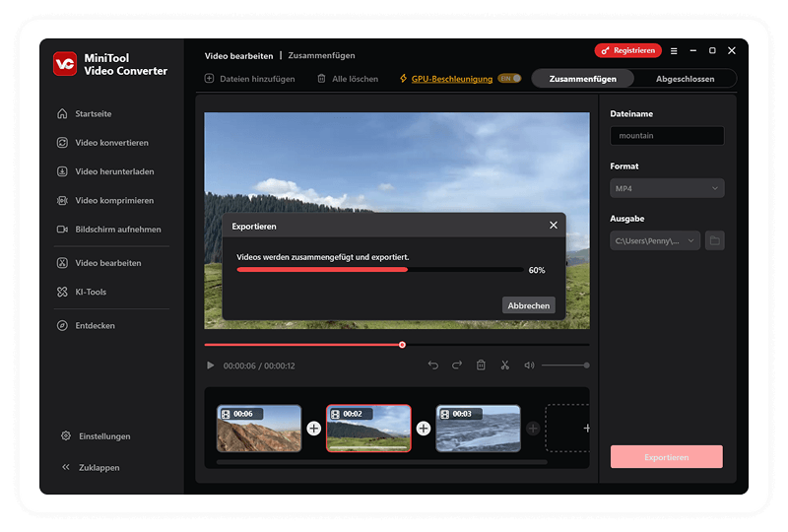
Task: Click the trash delete clip icon
Action: pyautogui.click(x=481, y=366)
